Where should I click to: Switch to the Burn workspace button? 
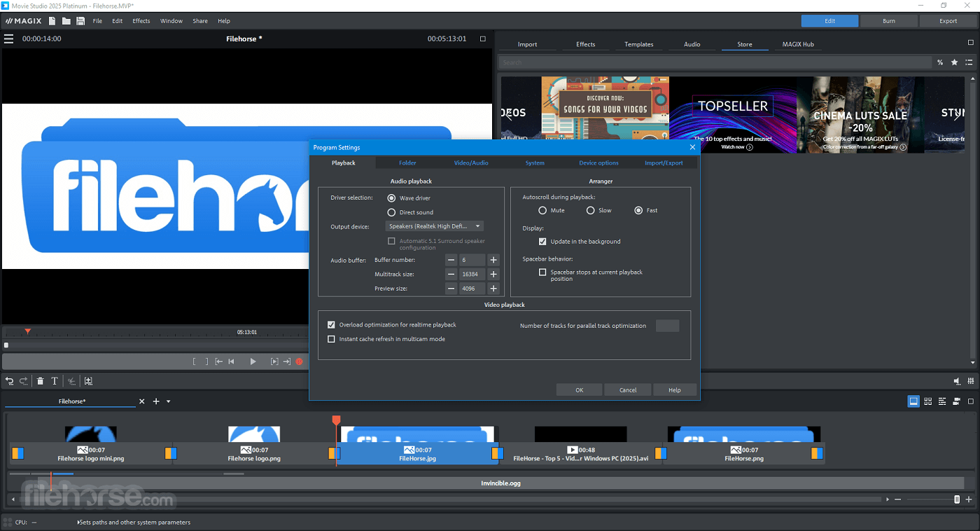888,21
